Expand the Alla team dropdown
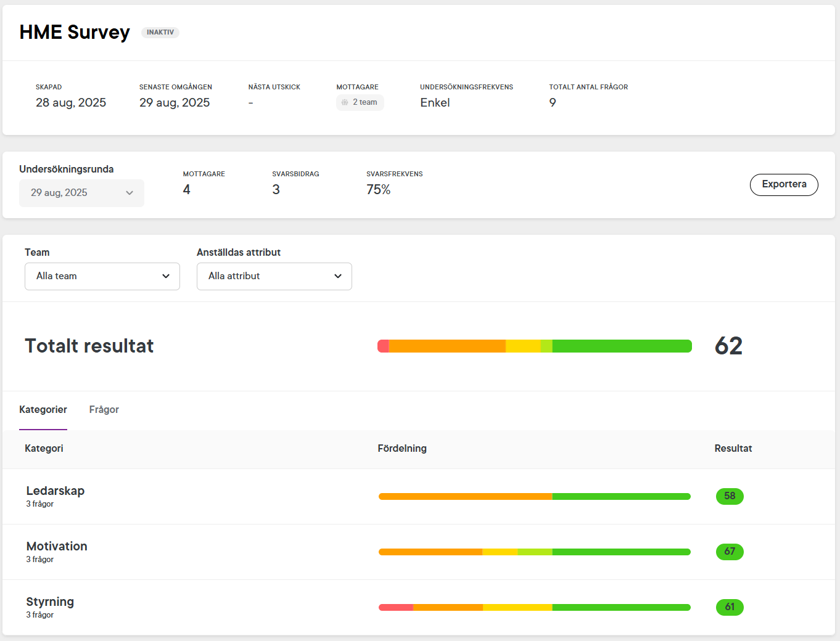 tap(102, 276)
